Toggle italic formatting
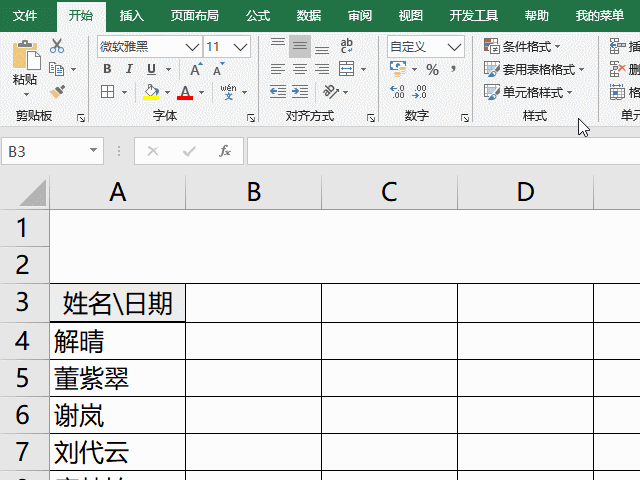The width and height of the screenshot is (640, 480). (x=129, y=69)
